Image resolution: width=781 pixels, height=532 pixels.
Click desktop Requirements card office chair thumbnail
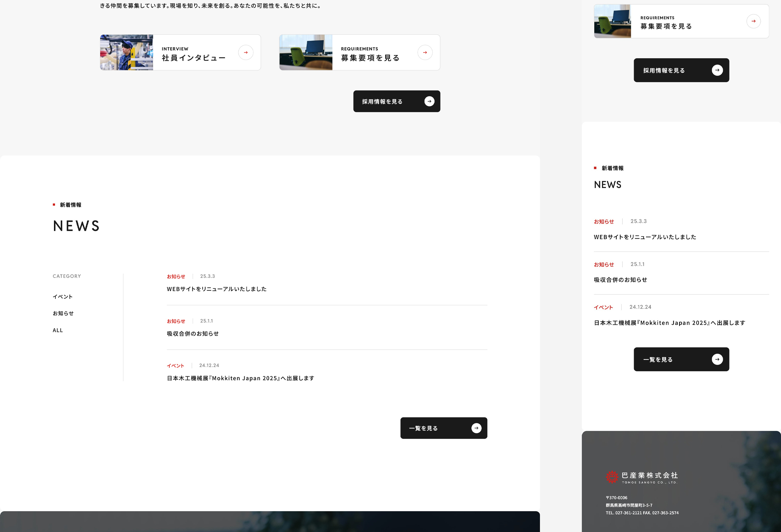pyautogui.click(x=306, y=52)
